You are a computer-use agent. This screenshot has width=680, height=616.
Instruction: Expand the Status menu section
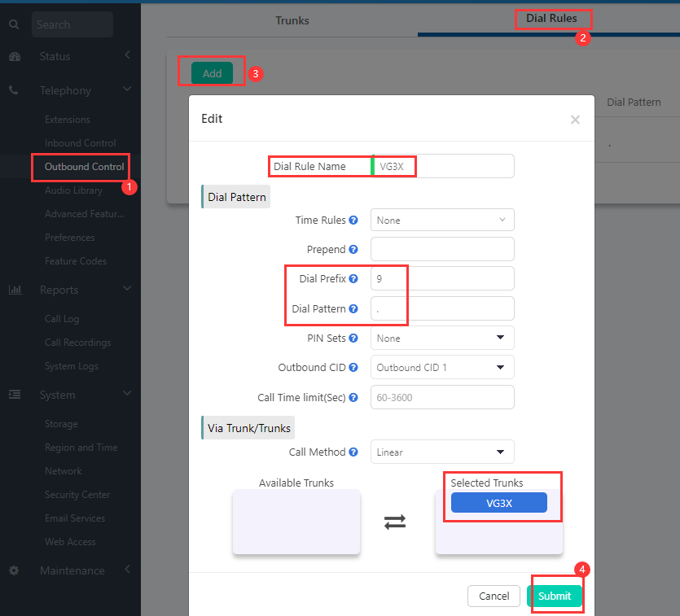(x=128, y=55)
